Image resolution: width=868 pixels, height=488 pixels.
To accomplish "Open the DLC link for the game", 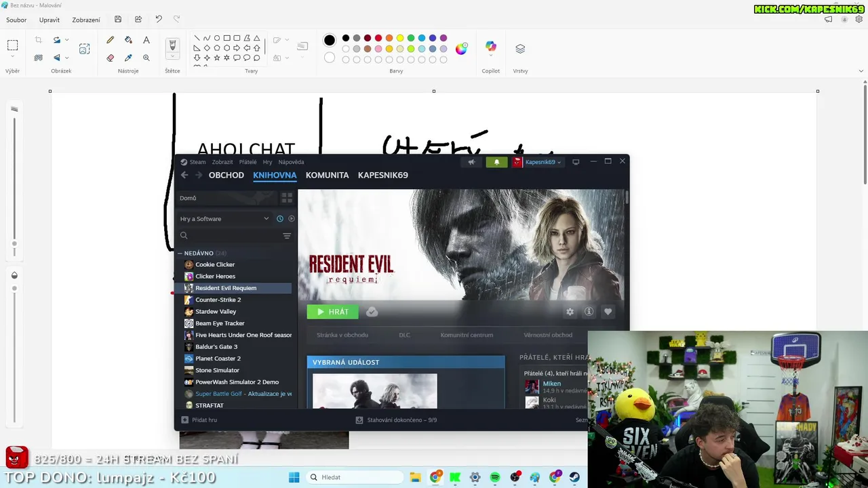I will point(404,335).
